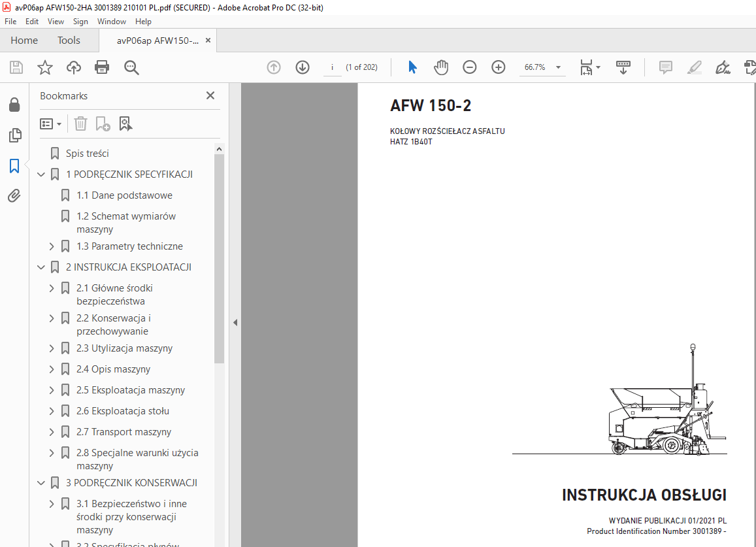Viewport: 756px width, 547px height.
Task: Add document to starred with star icon
Action: pyautogui.click(x=45, y=67)
